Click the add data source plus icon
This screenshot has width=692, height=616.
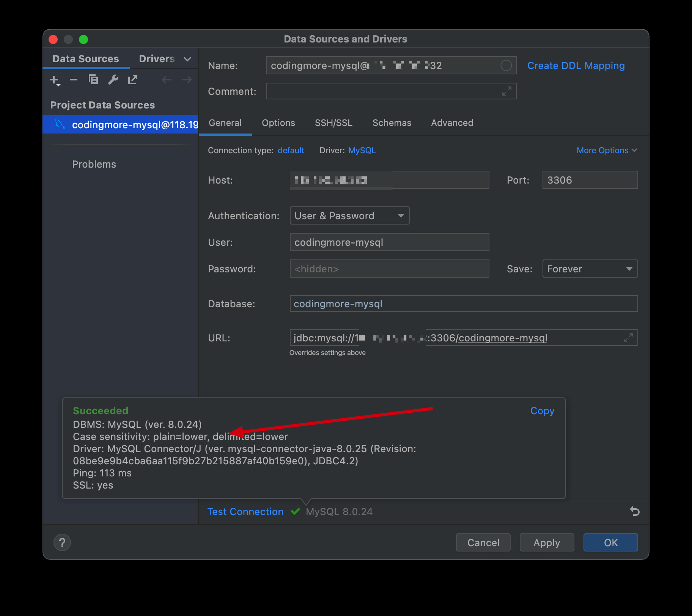[54, 80]
